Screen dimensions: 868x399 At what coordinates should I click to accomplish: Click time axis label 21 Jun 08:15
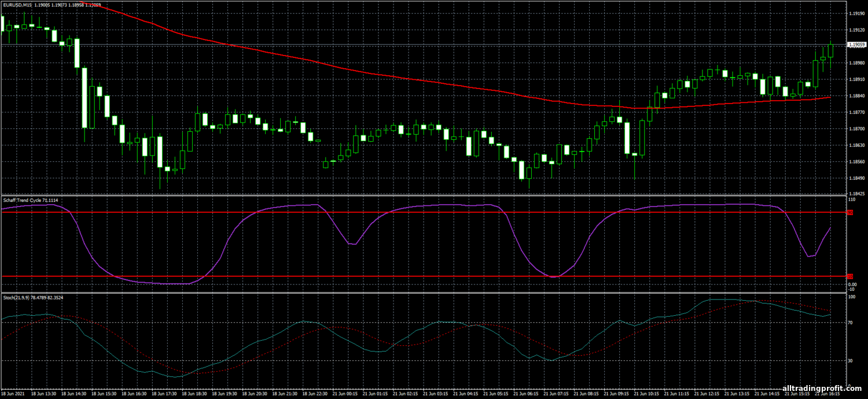(x=586, y=393)
